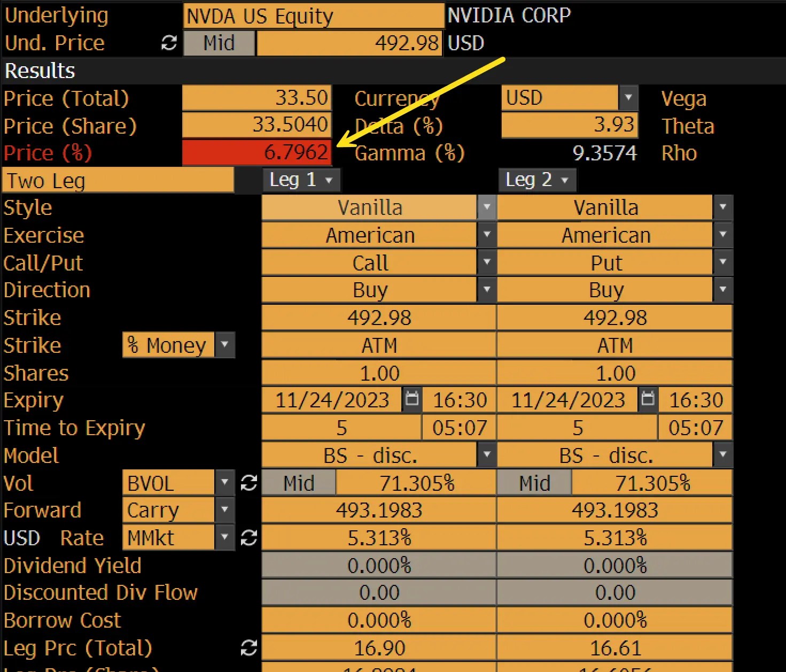Edit Leg 2 Shares 1.00 field
Viewport: 786px width, 672px height.
point(614,373)
